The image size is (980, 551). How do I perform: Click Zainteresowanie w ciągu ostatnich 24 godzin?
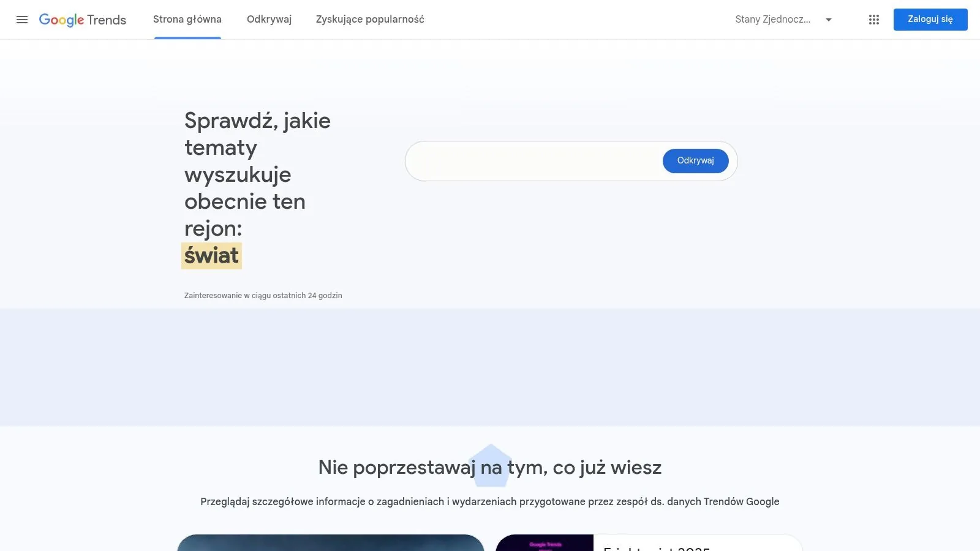[263, 296]
